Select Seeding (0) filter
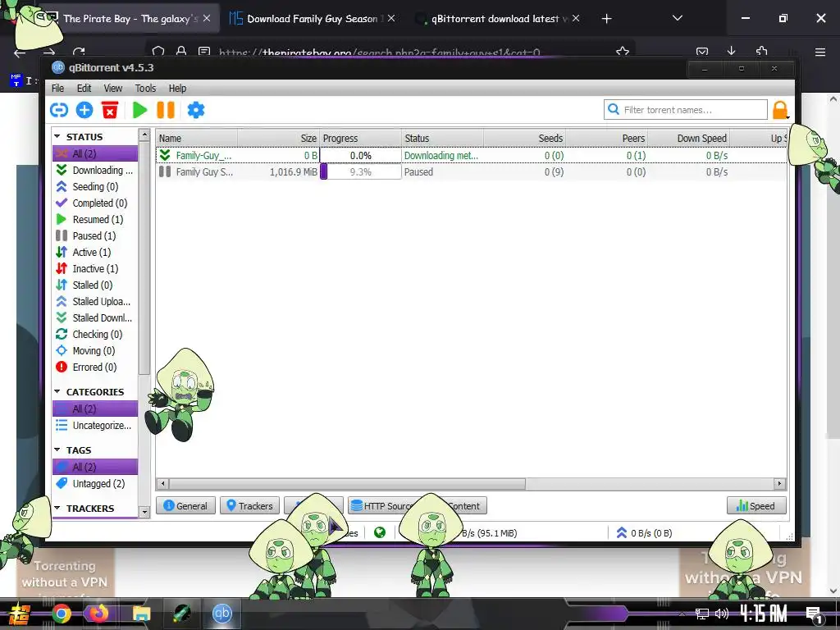Image resolution: width=840 pixels, height=630 pixels. tap(95, 186)
